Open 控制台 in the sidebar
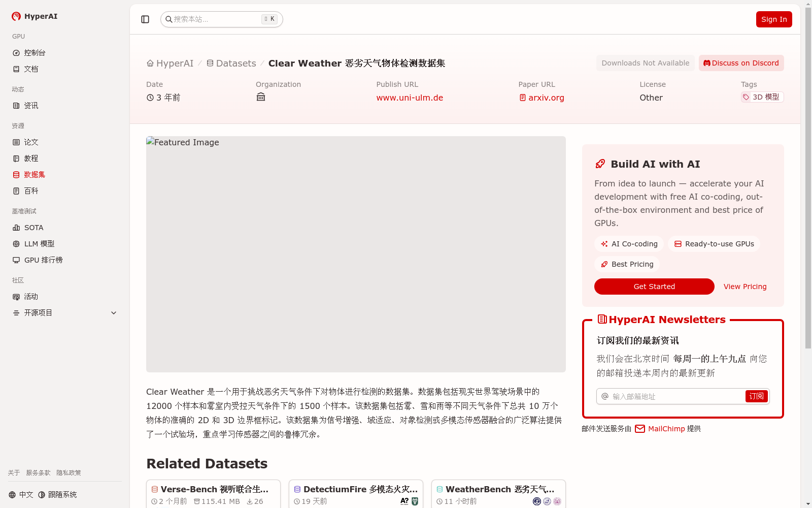Screen dimensions: 812x508 click(65, 53)
